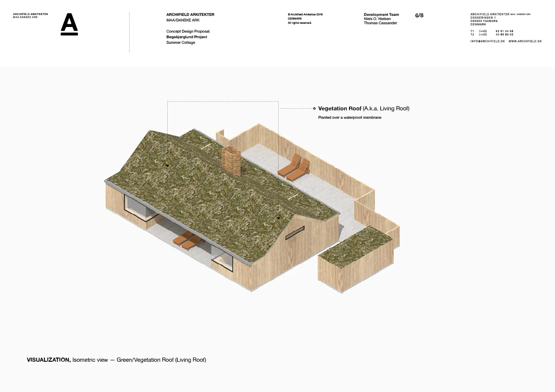
Task: Select the name "Thomas Cassander"
Action: click(x=380, y=23)
